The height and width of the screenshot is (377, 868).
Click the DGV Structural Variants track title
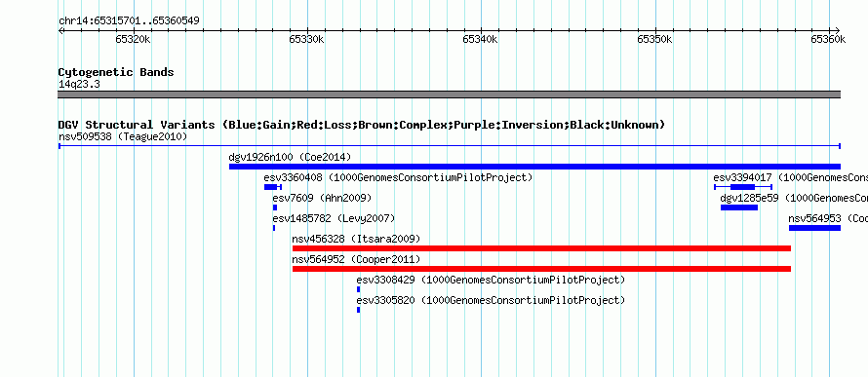coord(362,125)
